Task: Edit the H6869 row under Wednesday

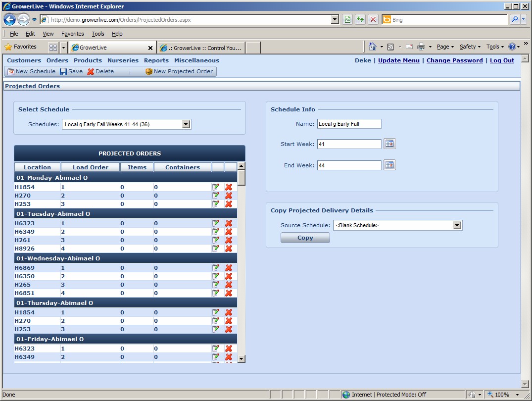Action: click(216, 268)
